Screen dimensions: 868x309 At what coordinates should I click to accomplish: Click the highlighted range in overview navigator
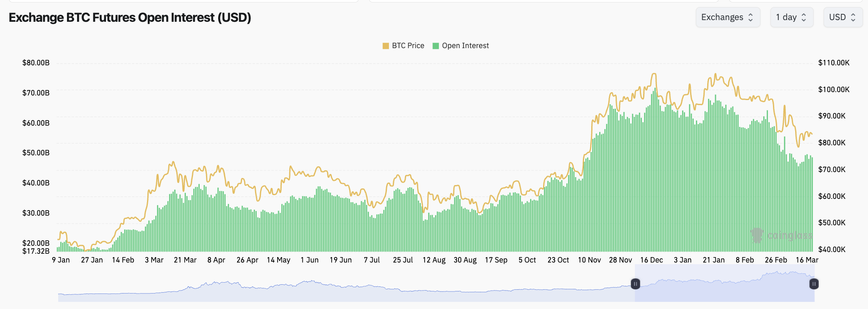point(724,289)
